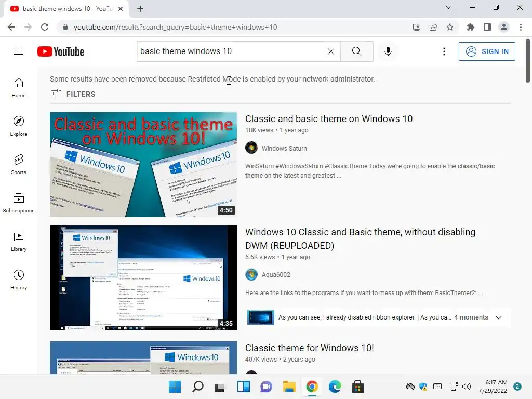Open the YouTube hamburger guide menu
This screenshot has width=532, height=399.
coord(19,51)
